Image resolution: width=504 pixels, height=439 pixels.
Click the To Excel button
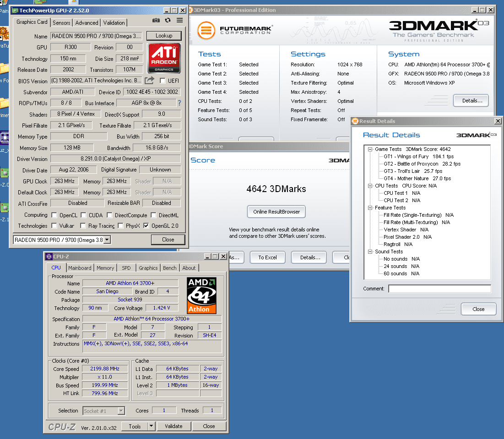(267, 257)
